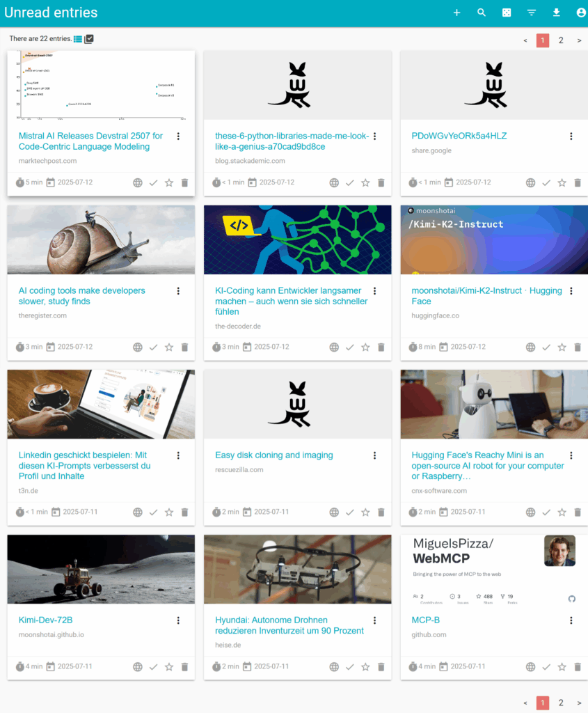
Task: Mark AI coding tools entry as read
Action: (x=154, y=347)
